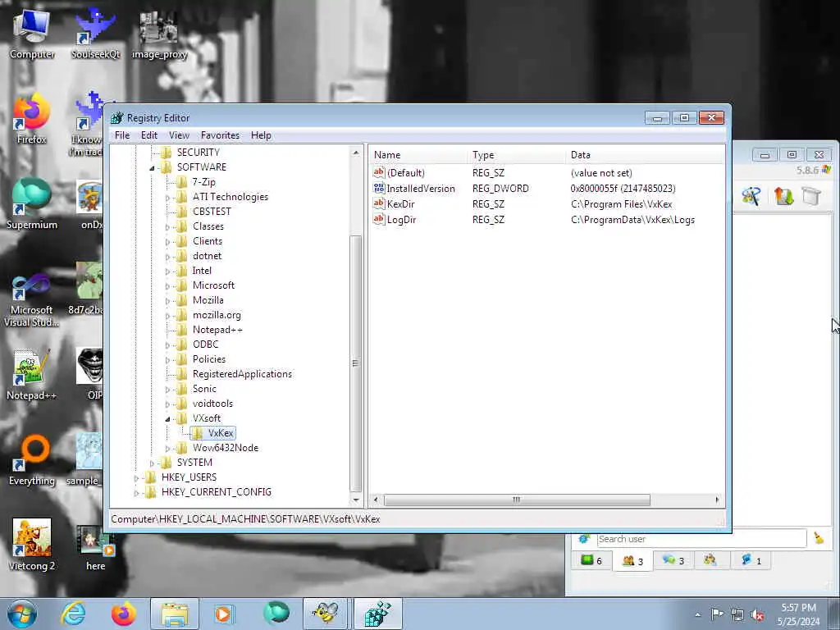Screen dimensions: 840x630
Task: Open the View menu in Registry Editor
Action: tap(179, 135)
